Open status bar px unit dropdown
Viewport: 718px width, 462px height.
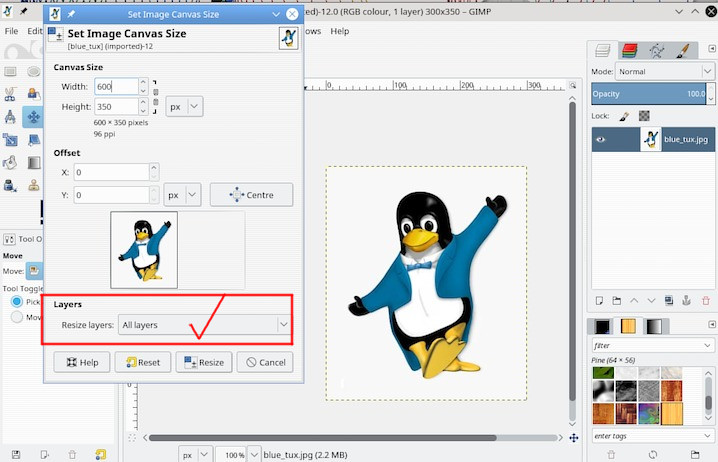point(195,455)
